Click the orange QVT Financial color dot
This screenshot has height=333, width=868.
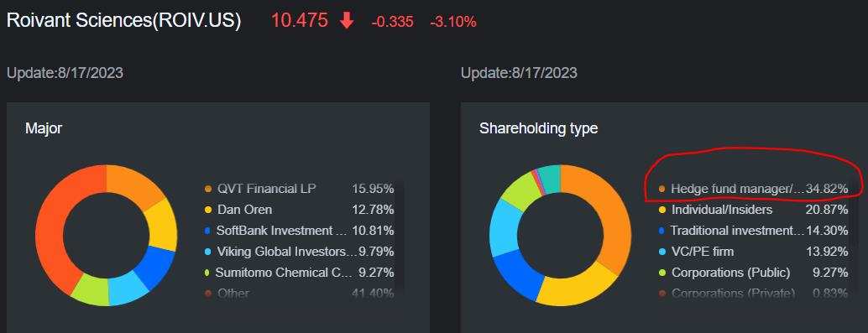pos(208,190)
